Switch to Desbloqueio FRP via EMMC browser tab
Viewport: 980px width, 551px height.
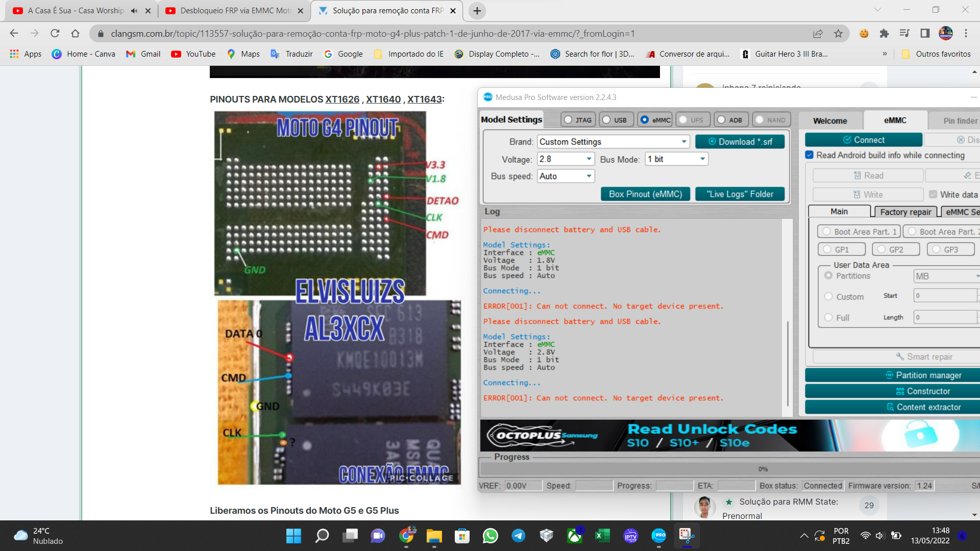pyautogui.click(x=234, y=11)
